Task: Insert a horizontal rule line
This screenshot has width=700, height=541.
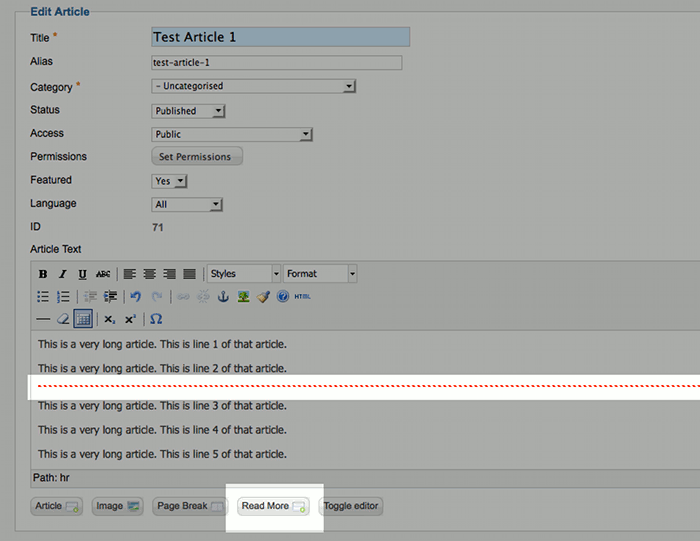Action: pos(43,319)
